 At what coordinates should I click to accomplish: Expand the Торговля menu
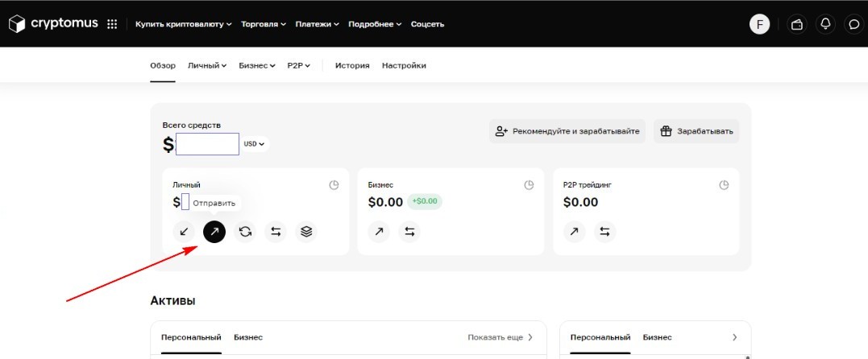tap(264, 24)
